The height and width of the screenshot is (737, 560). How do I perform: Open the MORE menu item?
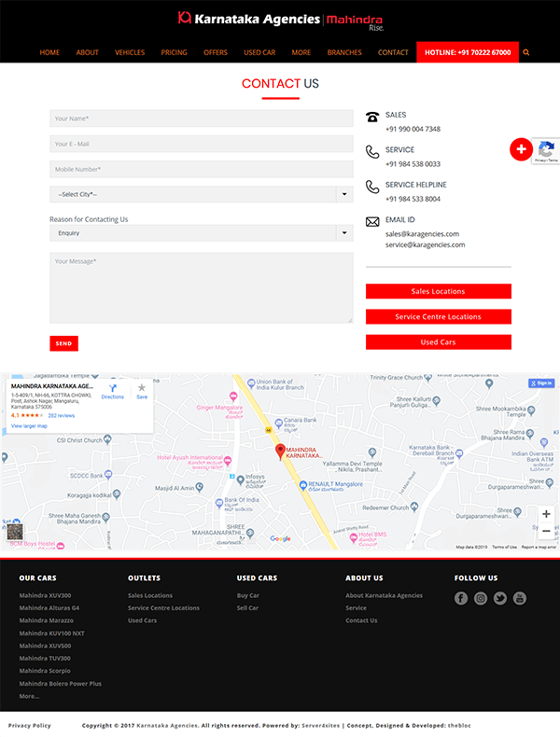click(301, 52)
